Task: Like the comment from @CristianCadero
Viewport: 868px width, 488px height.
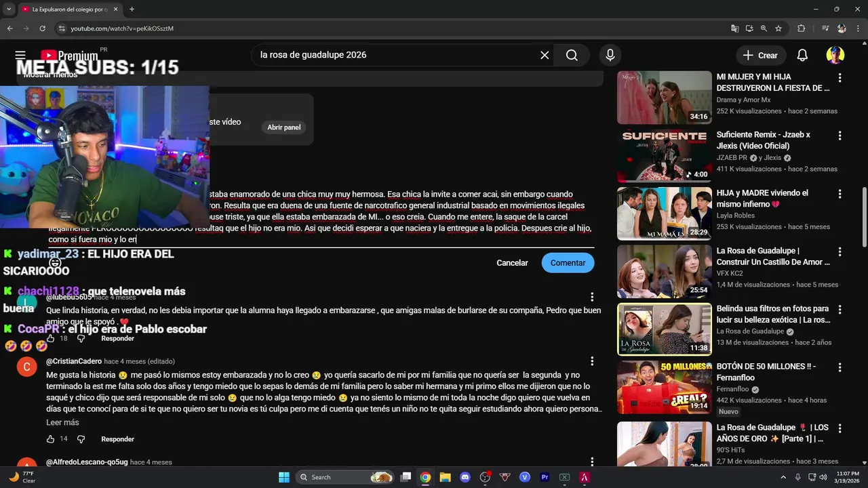Action: coord(50,439)
